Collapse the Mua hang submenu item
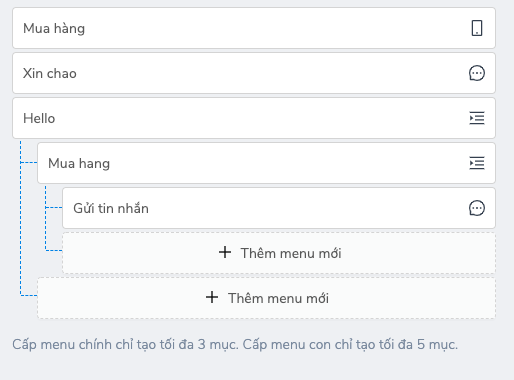This screenshot has width=514, height=380. pos(266,163)
